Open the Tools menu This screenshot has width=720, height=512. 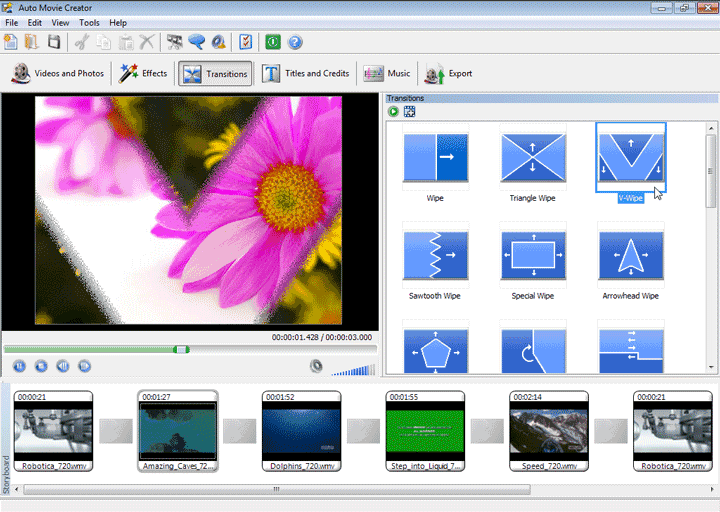(x=89, y=22)
